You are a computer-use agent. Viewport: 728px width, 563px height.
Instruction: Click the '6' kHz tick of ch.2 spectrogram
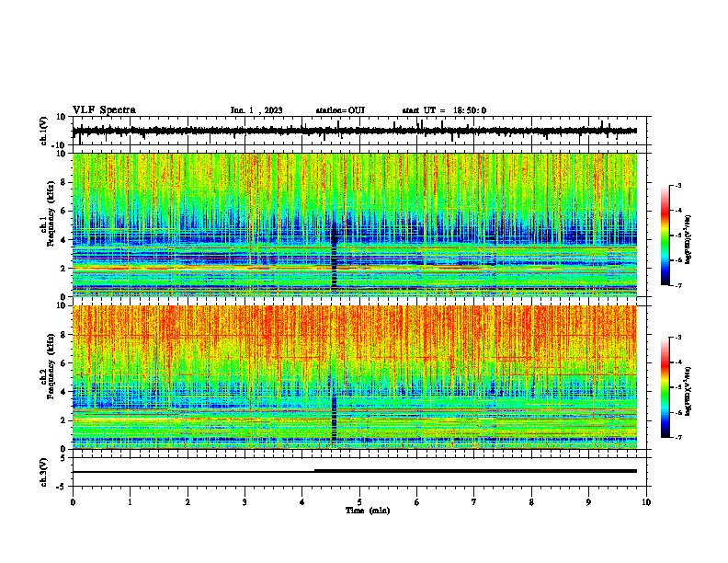[63, 363]
